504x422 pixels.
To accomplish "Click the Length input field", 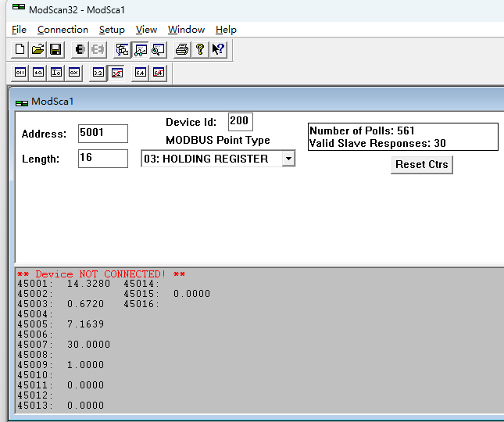I will (102, 159).
